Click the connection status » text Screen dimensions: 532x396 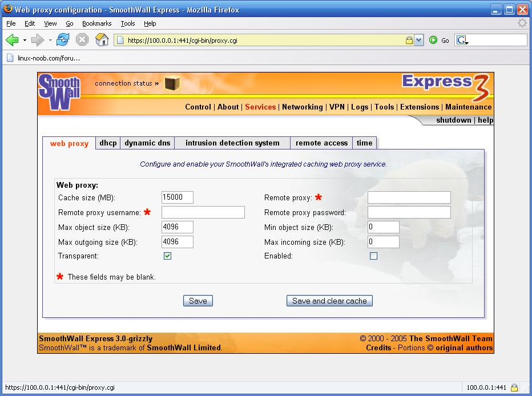coord(127,83)
